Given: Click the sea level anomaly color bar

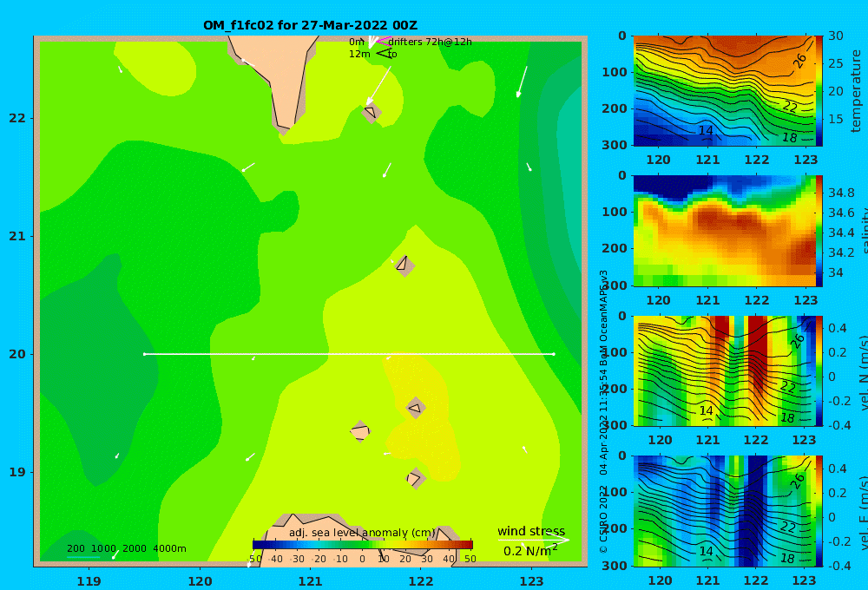Looking at the screenshot, I should tap(363, 545).
